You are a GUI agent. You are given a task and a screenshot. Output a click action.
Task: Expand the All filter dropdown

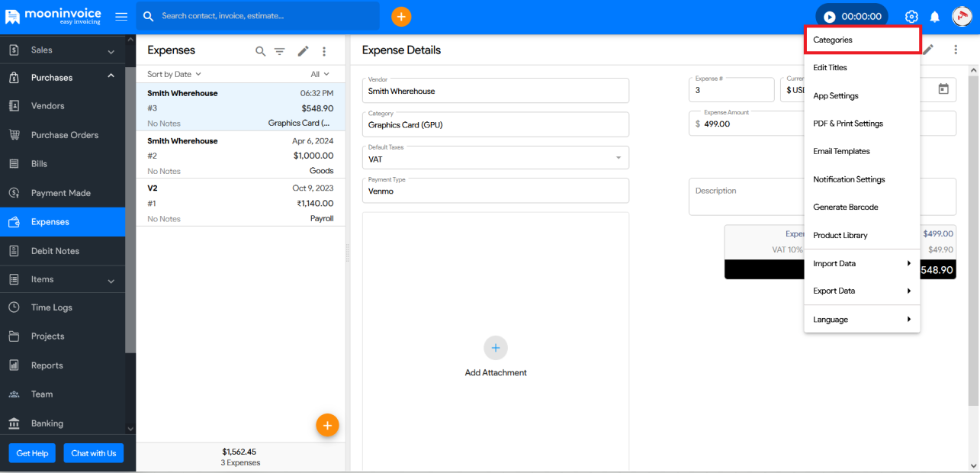[x=320, y=74]
